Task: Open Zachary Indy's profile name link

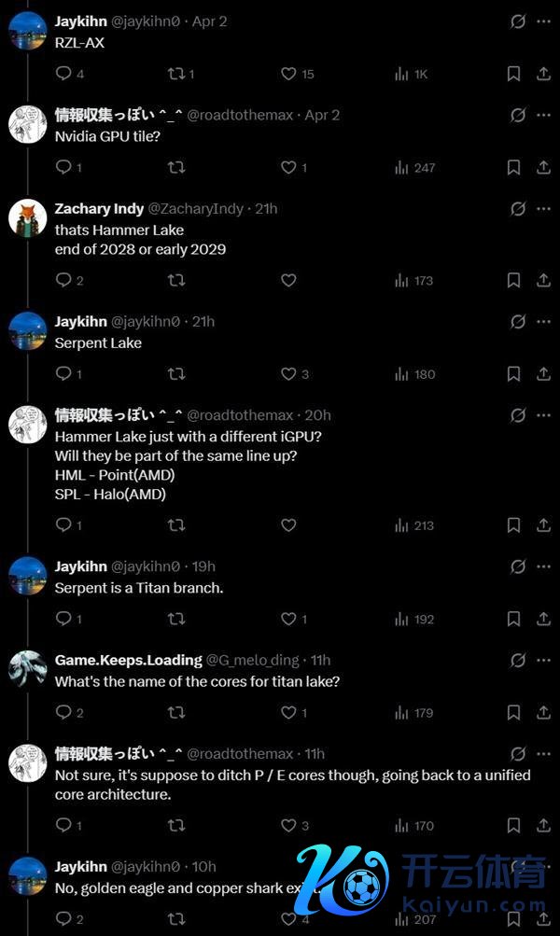Action: (x=99, y=208)
